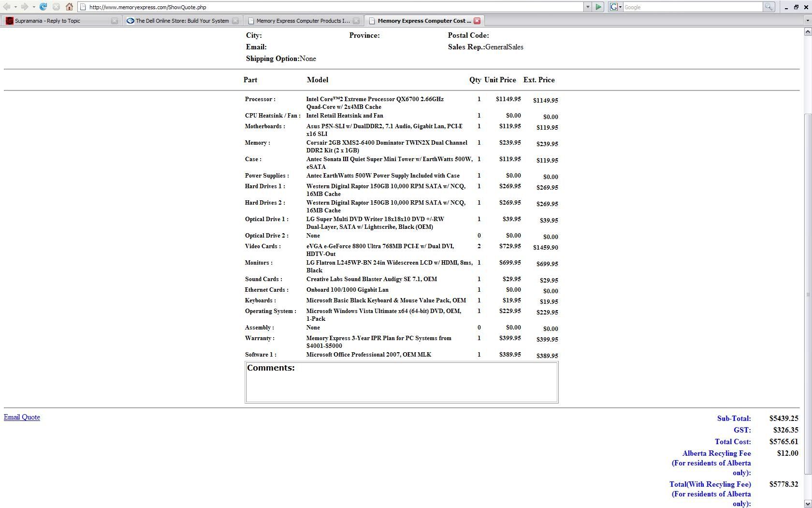Close the Dell Online Store tab
The width and height of the screenshot is (812, 508).
click(235, 21)
